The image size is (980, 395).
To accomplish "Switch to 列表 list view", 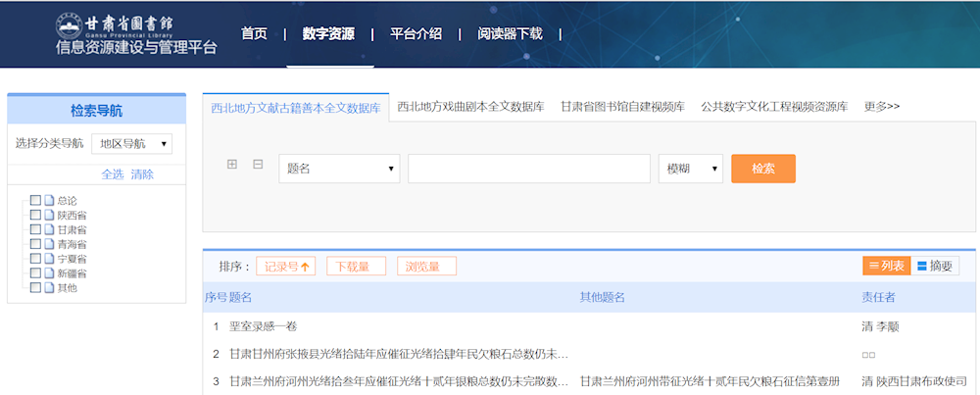I will (886, 266).
